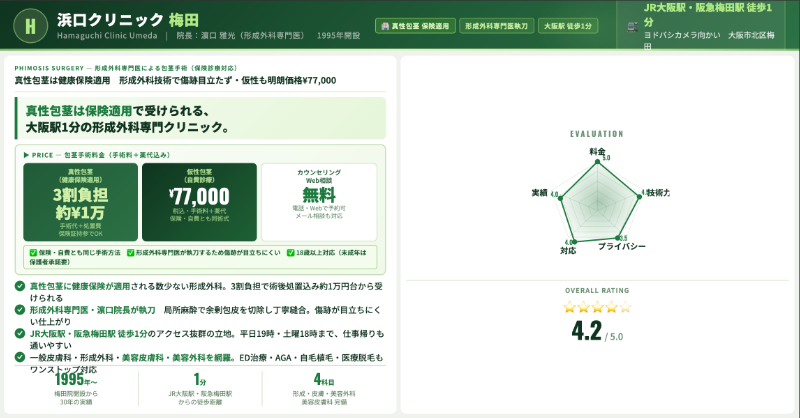800x418 pixels.
Task: Toggle the 保険・自費とも同じ手術方法 checkbox
Action: coord(33,253)
